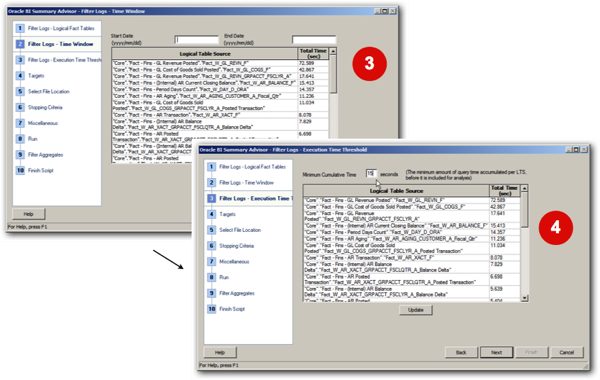Select step 3 Filter Logs - Execution Time in front window
The image size is (600, 380).
(249, 198)
